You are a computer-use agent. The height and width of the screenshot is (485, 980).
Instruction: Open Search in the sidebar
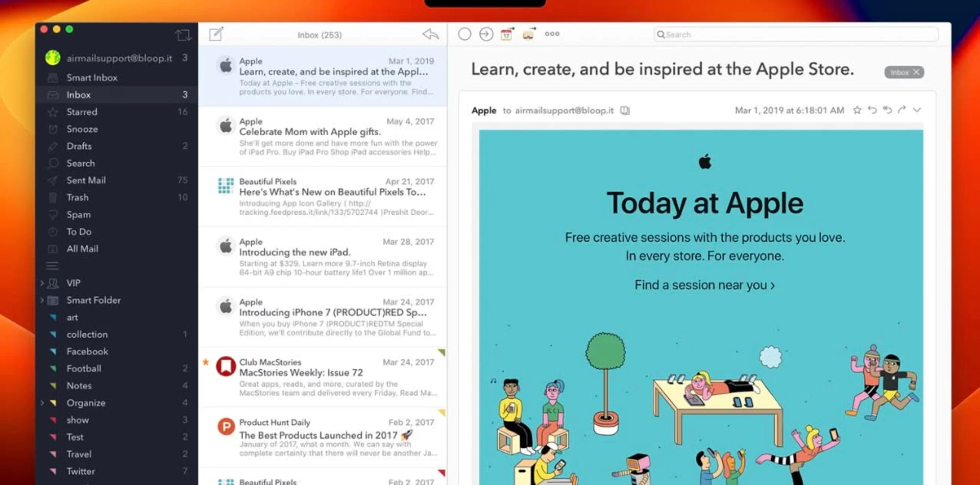coord(116,163)
